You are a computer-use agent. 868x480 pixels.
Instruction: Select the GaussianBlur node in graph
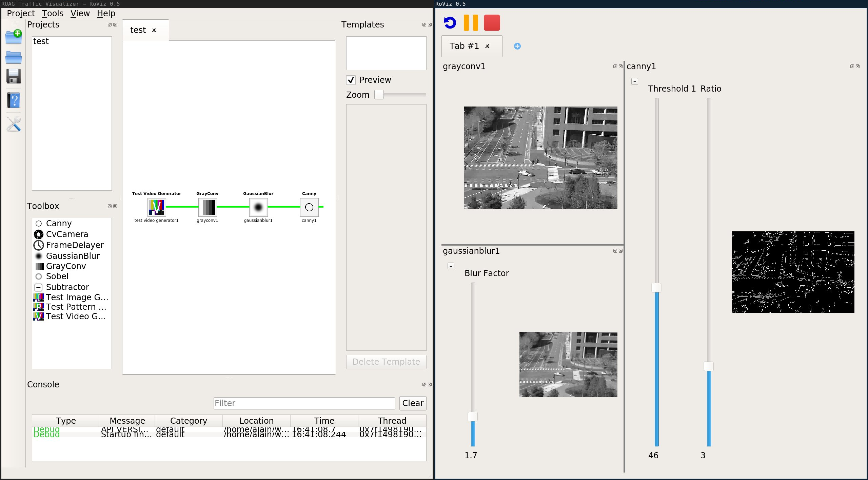pos(258,207)
